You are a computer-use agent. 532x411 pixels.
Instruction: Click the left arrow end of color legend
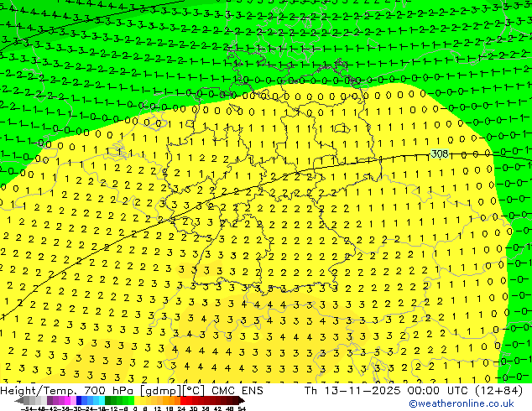(x=19, y=400)
